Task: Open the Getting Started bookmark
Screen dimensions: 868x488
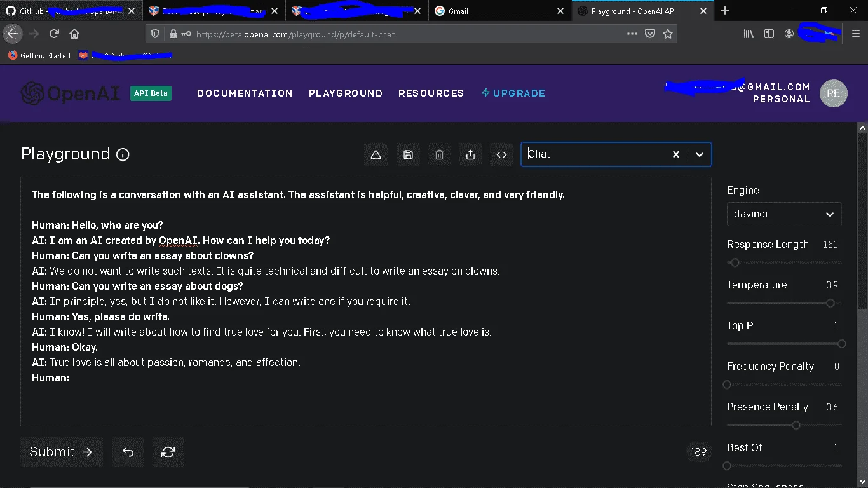Action: coord(39,56)
